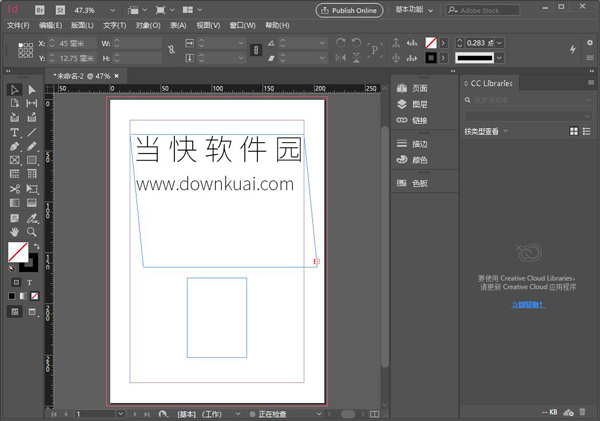Click the flip horizontal icon
Image resolution: width=600 pixels, height=421 pixels.
341,58
